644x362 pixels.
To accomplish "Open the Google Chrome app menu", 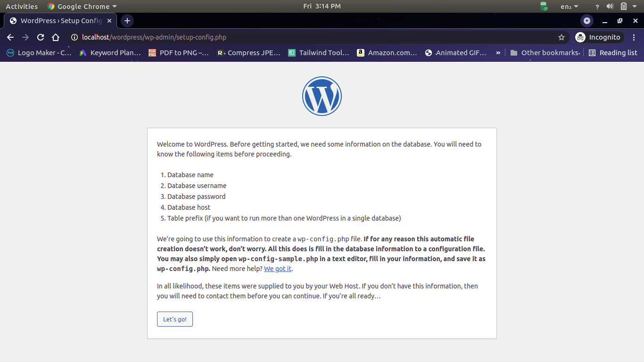I will pos(82,7).
